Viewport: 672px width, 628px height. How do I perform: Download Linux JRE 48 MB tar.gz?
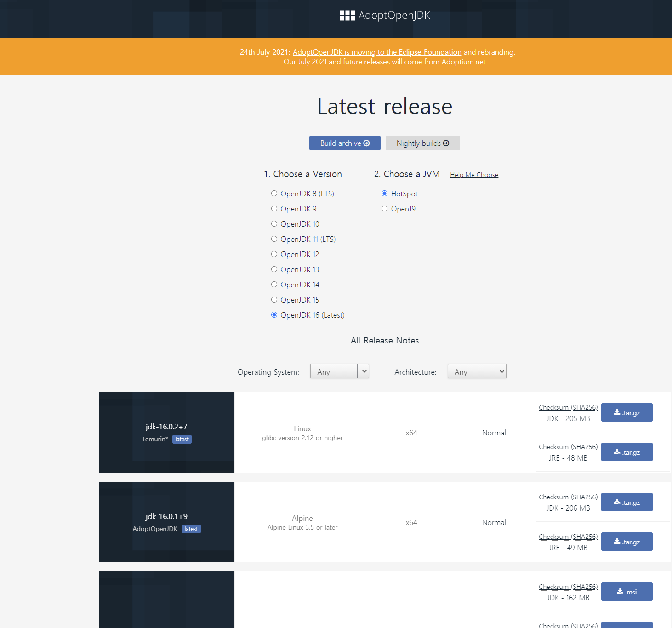coord(627,452)
